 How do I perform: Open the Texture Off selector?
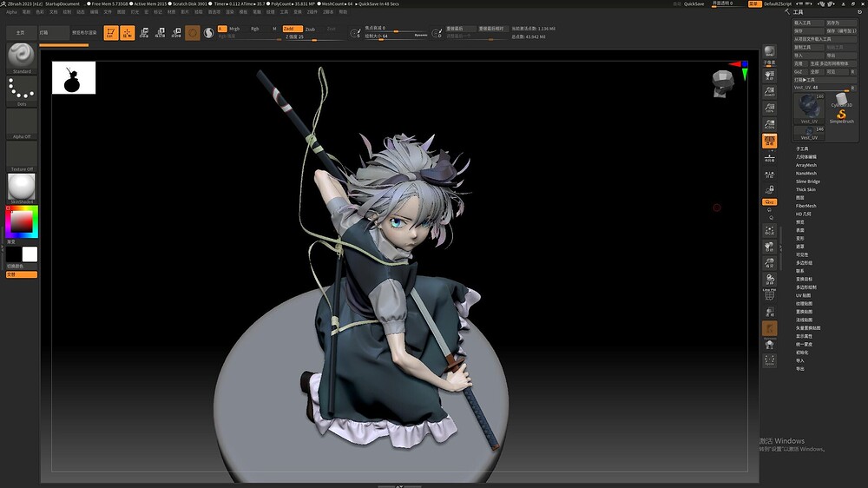tap(22, 156)
